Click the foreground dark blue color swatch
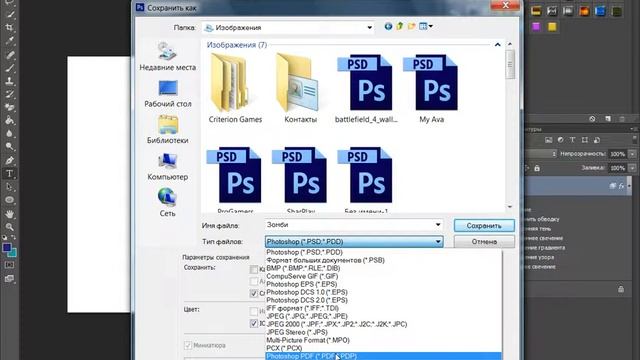The width and height of the screenshot is (640, 360). click(x=7, y=247)
